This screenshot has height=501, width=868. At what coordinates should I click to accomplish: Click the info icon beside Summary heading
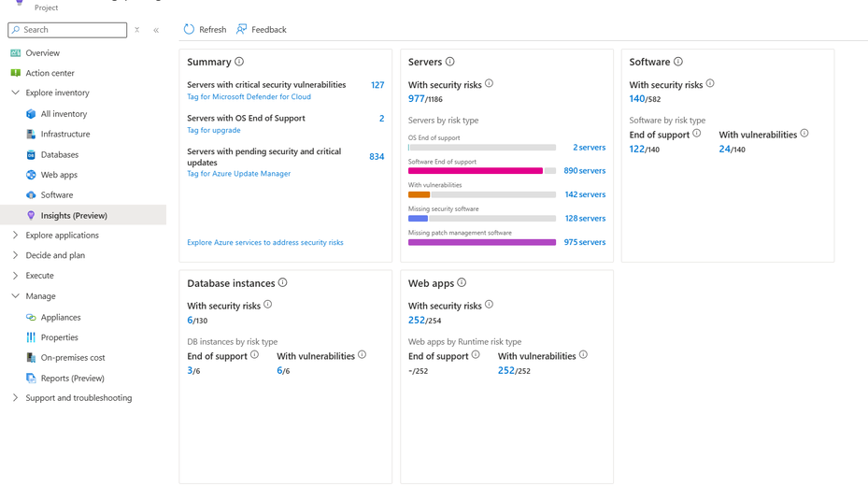(239, 62)
